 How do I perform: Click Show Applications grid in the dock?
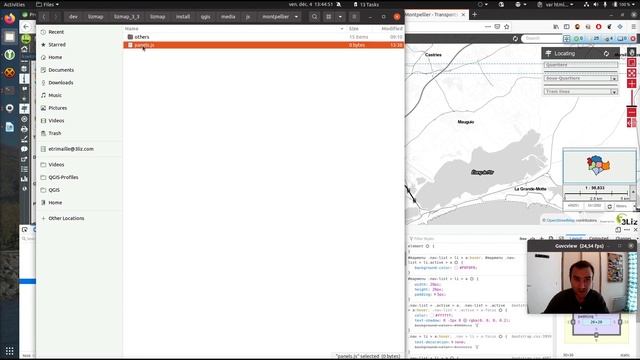(x=9, y=351)
